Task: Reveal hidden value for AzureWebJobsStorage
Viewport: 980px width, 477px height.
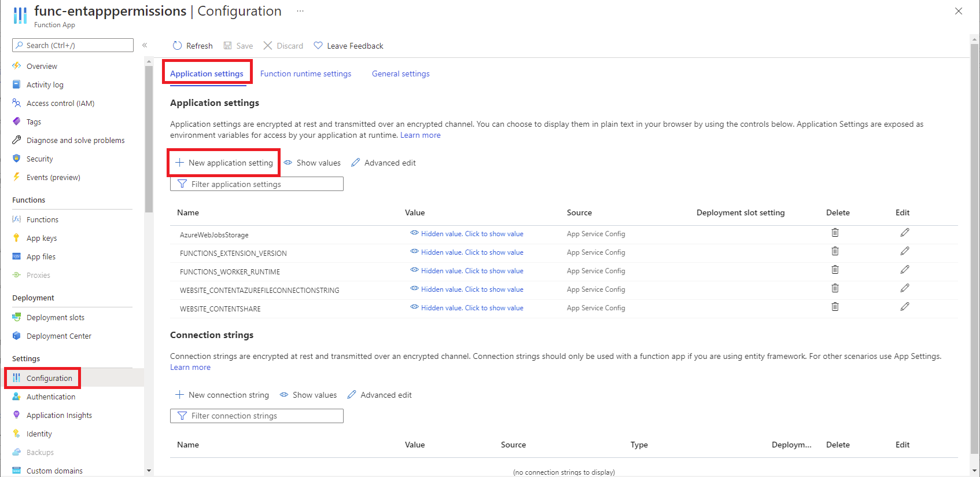Action: coord(467,234)
